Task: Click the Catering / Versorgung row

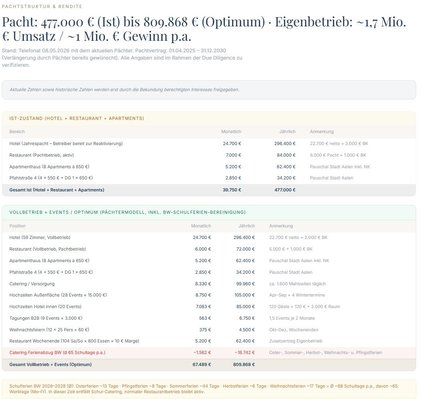Action: (209, 284)
